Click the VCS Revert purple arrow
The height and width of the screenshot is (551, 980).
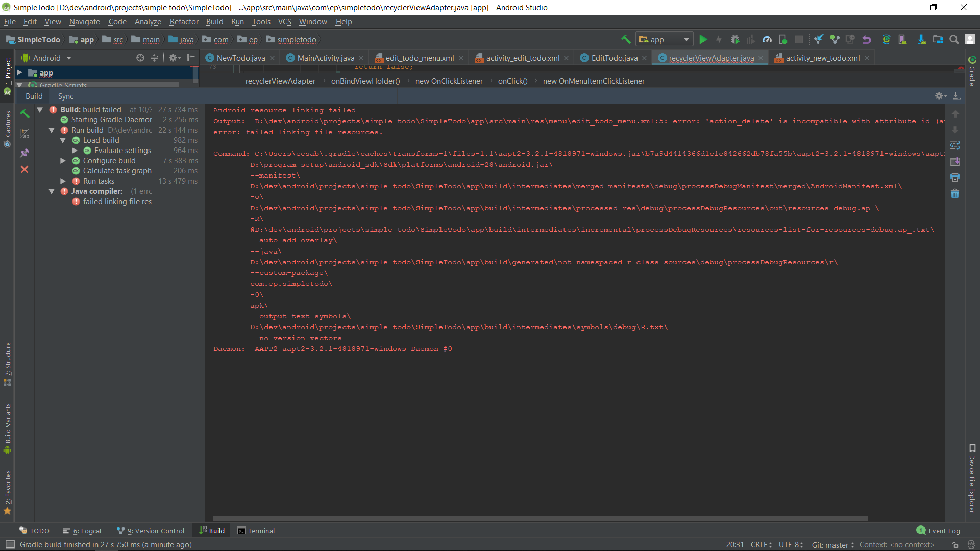867,40
